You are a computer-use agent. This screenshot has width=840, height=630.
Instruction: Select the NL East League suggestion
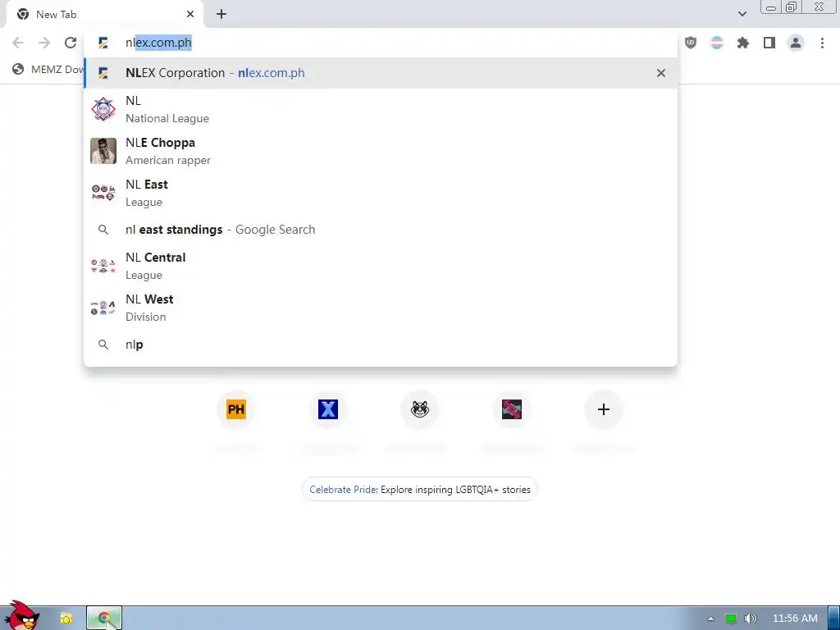(381, 193)
